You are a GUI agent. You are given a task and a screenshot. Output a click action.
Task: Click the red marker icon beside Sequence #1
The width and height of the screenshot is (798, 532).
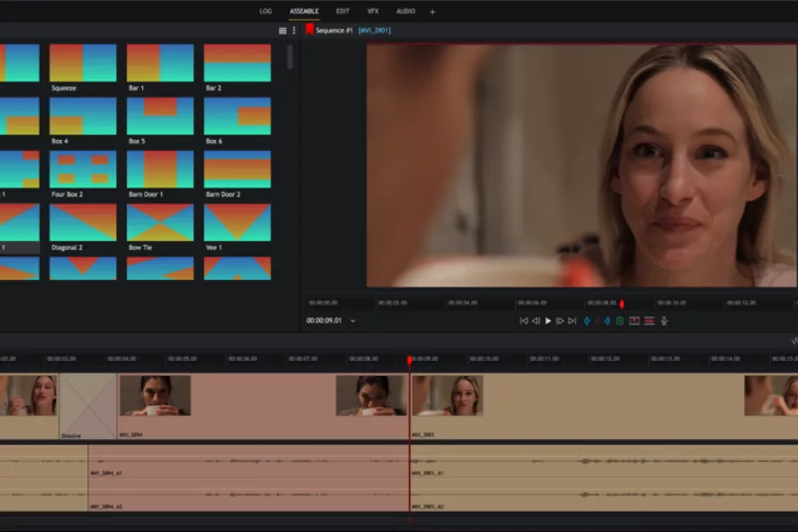309,30
